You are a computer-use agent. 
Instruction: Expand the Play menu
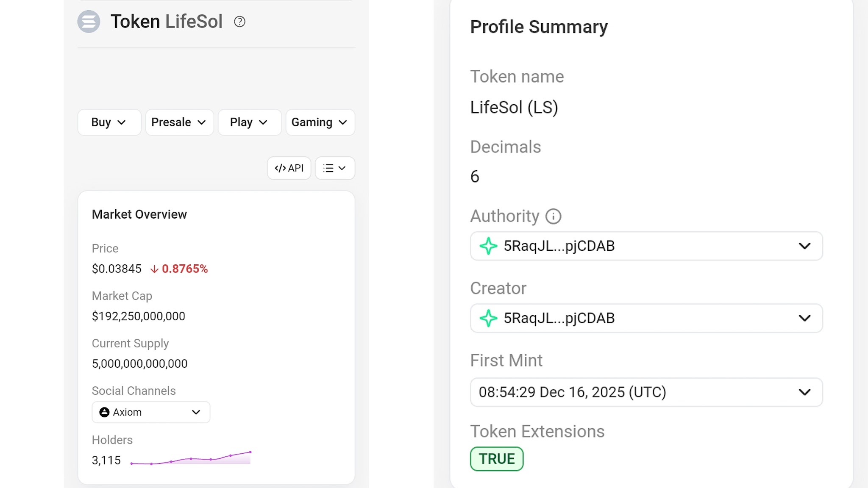click(x=249, y=122)
